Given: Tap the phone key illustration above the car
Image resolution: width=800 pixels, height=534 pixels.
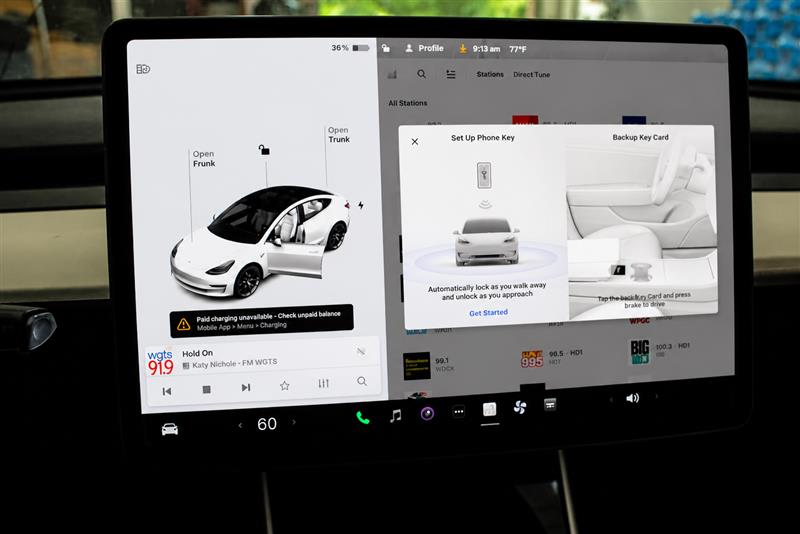Looking at the screenshot, I should (484, 175).
